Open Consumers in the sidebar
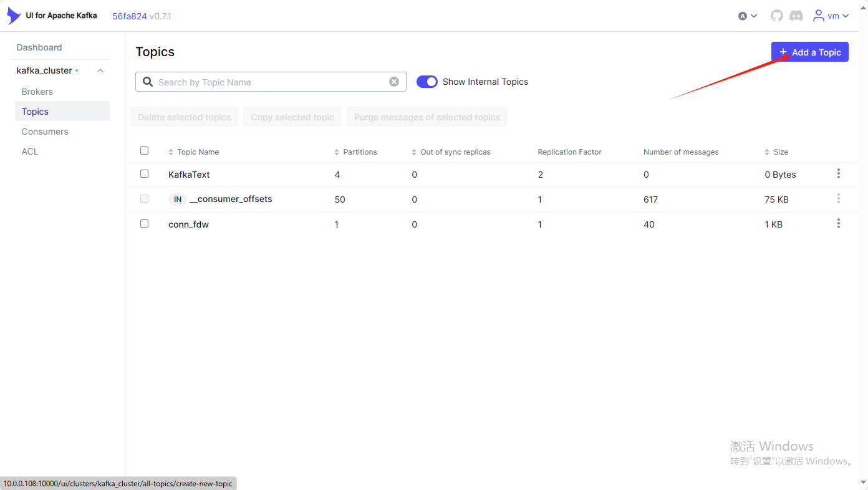The image size is (868, 490). 45,132
